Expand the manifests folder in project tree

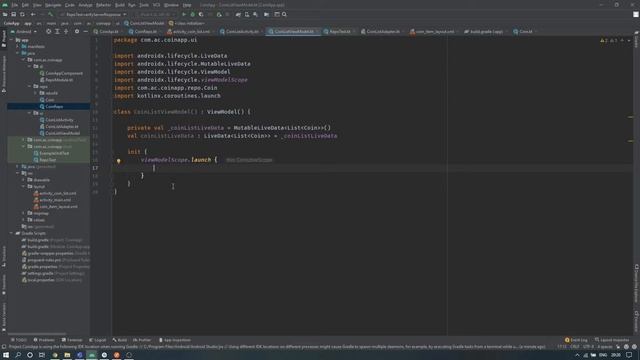(x=18, y=47)
